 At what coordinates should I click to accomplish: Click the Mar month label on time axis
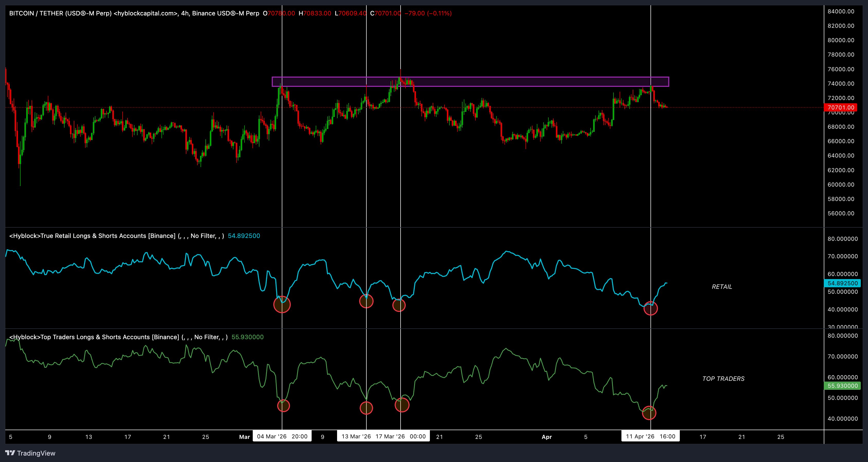click(x=245, y=436)
